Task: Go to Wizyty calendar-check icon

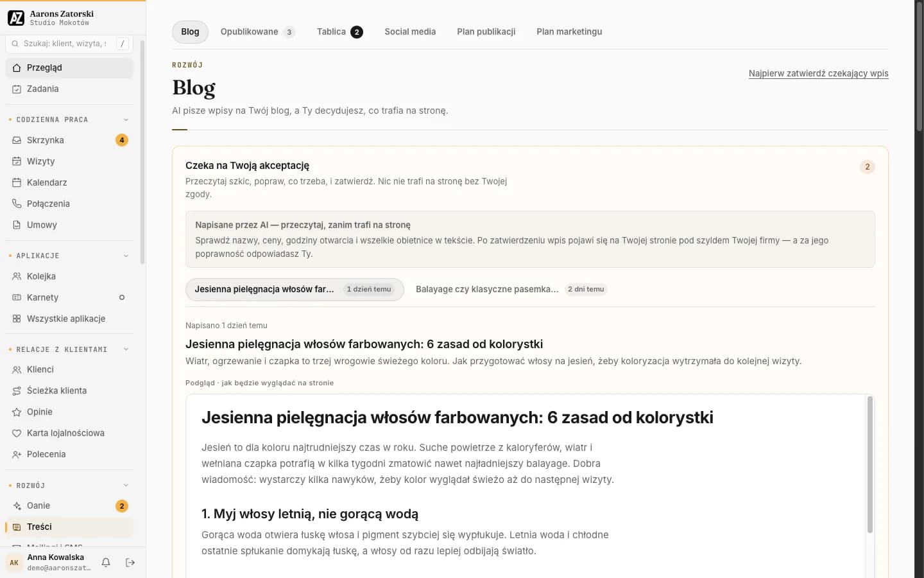Action: 17,161
